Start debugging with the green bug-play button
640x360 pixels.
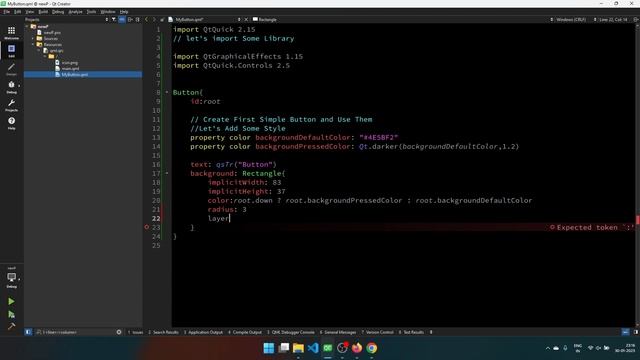pyautogui.click(x=11, y=314)
